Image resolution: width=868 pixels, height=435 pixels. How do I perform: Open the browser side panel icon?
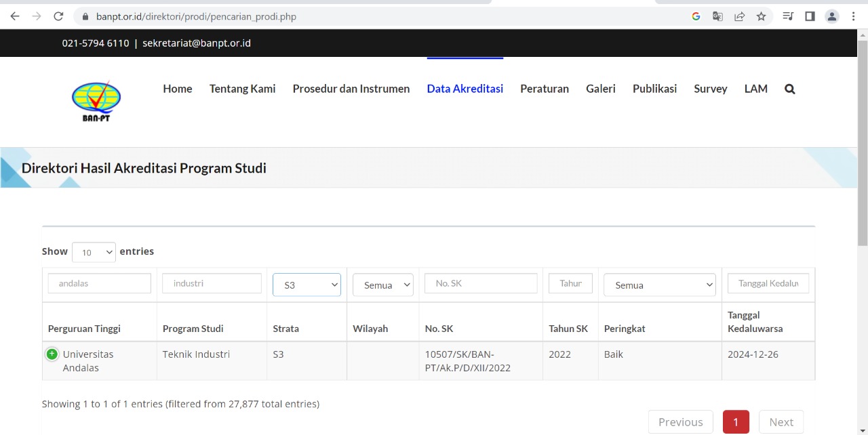(810, 16)
